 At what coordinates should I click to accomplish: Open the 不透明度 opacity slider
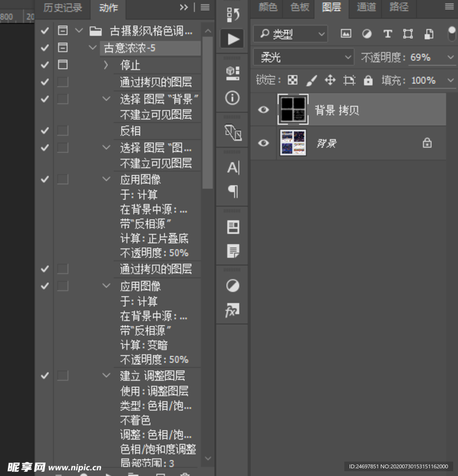coord(450,57)
